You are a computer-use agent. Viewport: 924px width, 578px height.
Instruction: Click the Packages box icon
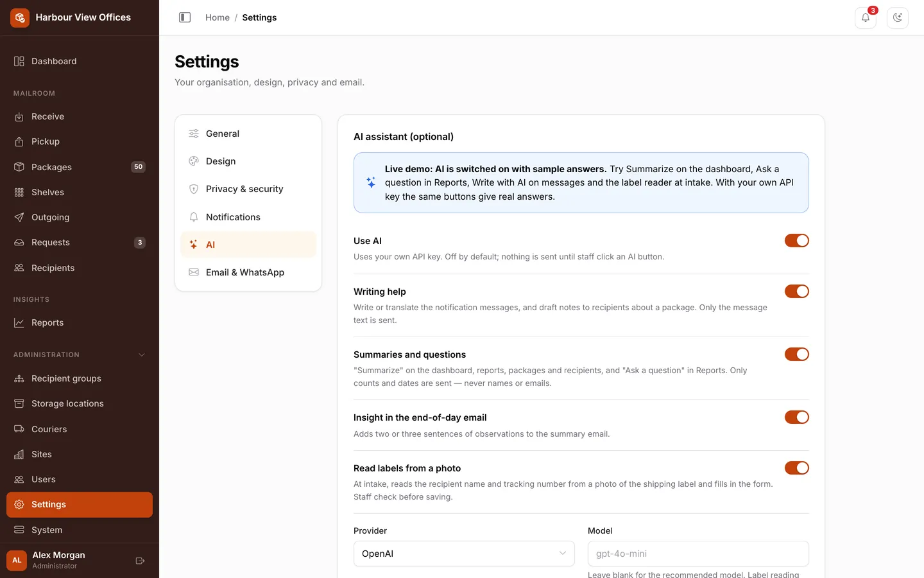tap(19, 167)
